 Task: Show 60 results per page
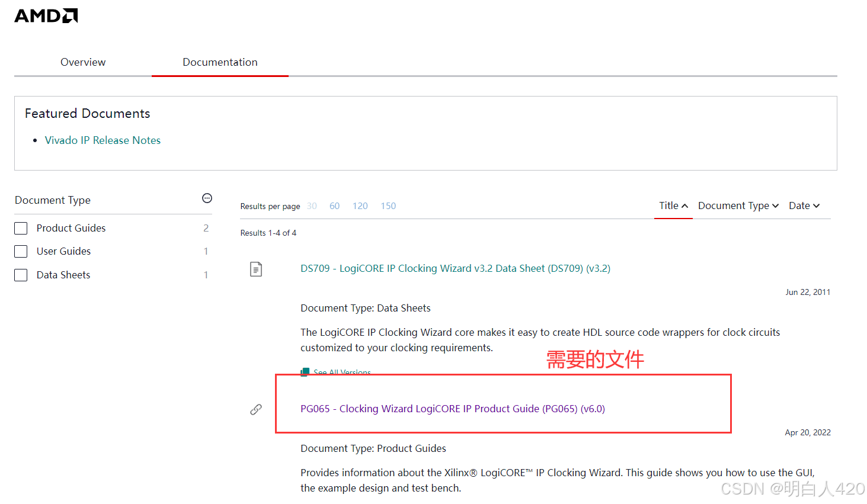coord(334,206)
